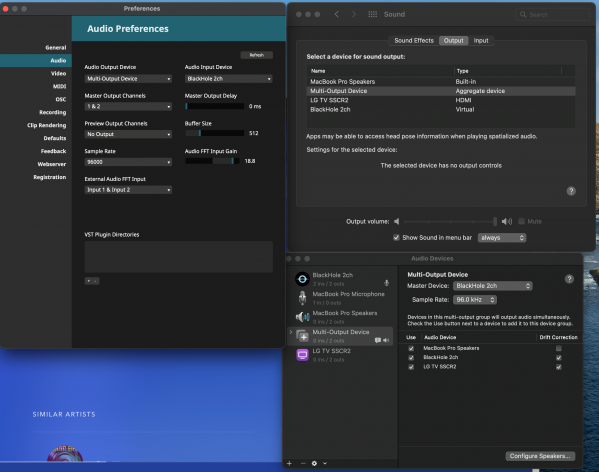This screenshot has height=472, width=599.
Task: Adjust the Master Output Delay slider
Action: [x=214, y=106]
